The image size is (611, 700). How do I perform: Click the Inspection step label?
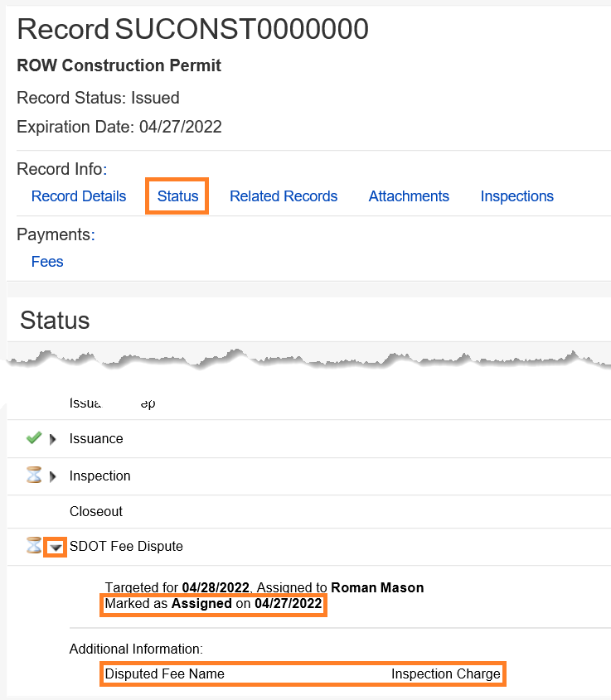point(99,476)
